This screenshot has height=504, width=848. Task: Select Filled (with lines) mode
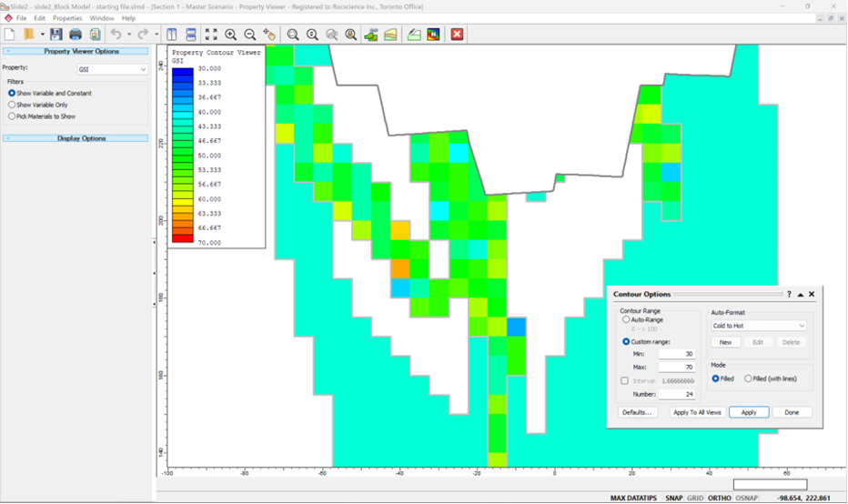(x=749, y=378)
